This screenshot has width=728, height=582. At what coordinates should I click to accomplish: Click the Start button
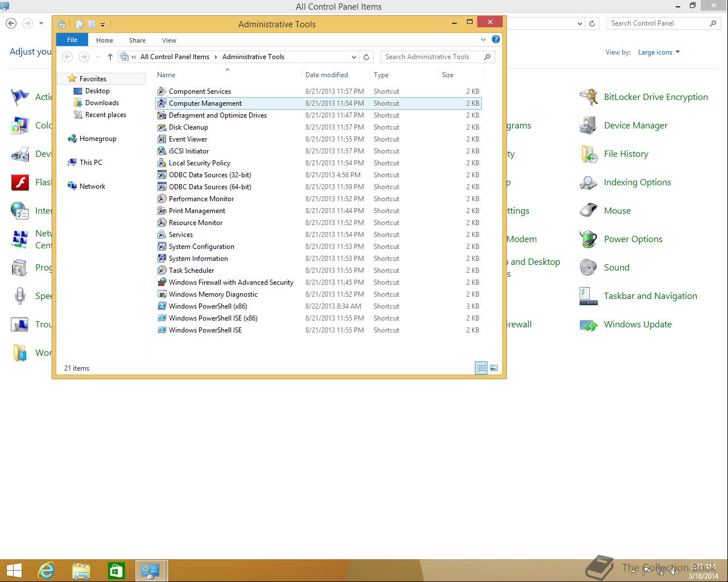(x=14, y=570)
